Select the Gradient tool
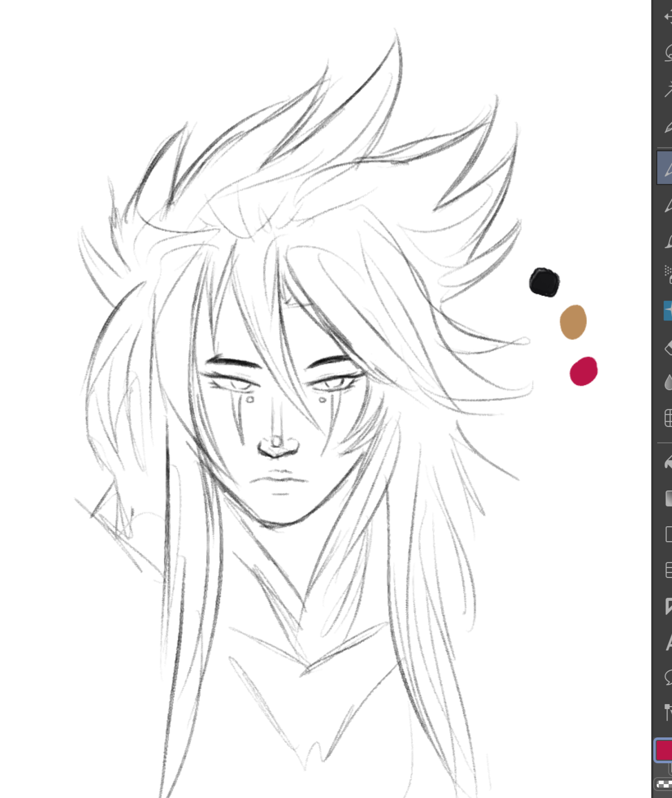This screenshot has height=798, width=672. (667, 498)
